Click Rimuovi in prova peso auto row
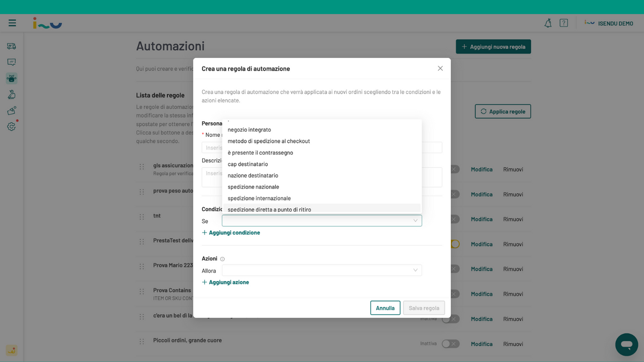644x362 pixels. click(513, 195)
